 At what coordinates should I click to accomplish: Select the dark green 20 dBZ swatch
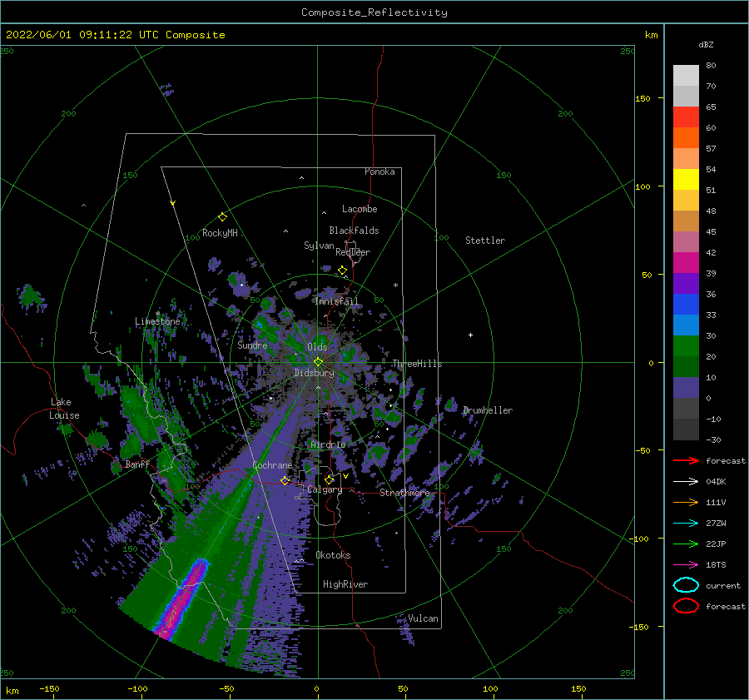tap(686, 366)
